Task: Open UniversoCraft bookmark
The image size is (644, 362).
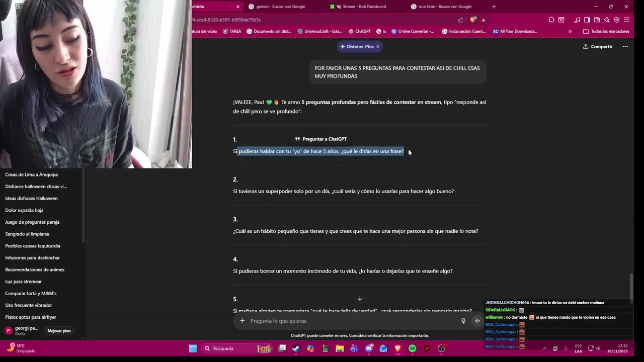Action: click(x=320, y=31)
